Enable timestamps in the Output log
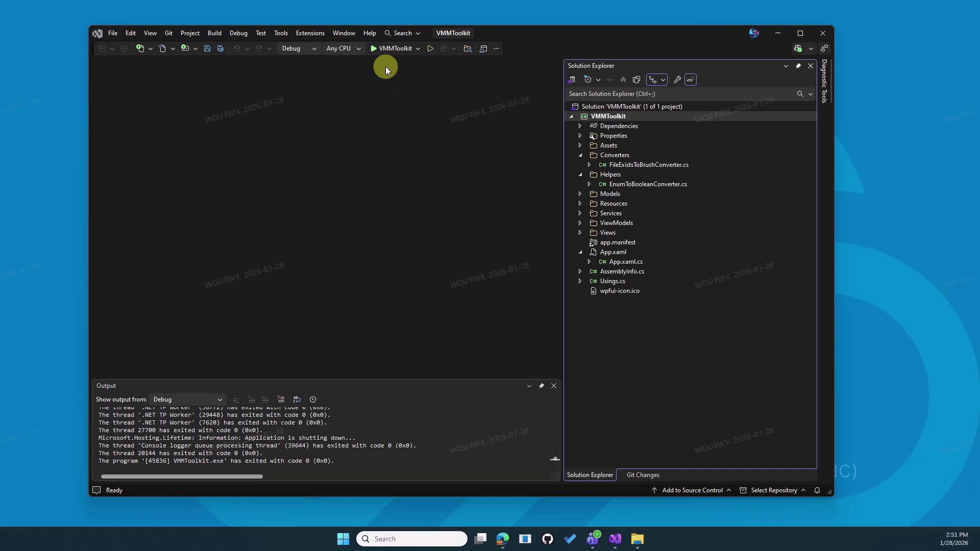Image resolution: width=980 pixels, height=551 pixels. [312, 399]
